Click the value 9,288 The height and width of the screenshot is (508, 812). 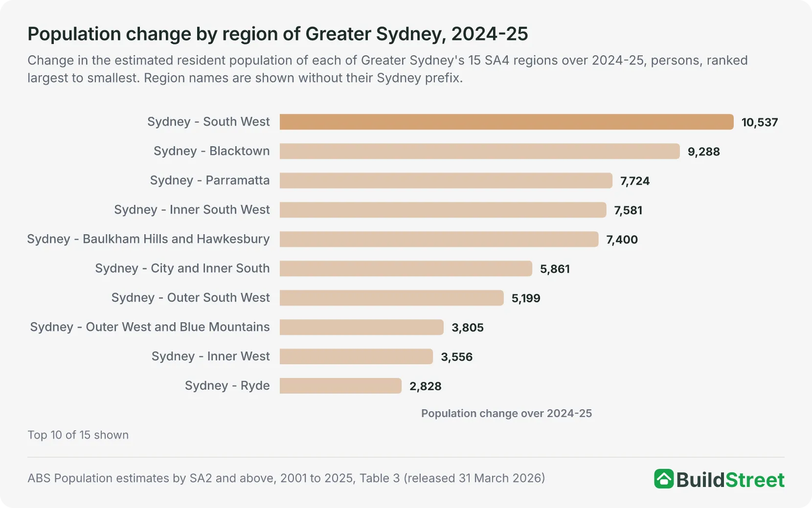[x=704, y=152]
